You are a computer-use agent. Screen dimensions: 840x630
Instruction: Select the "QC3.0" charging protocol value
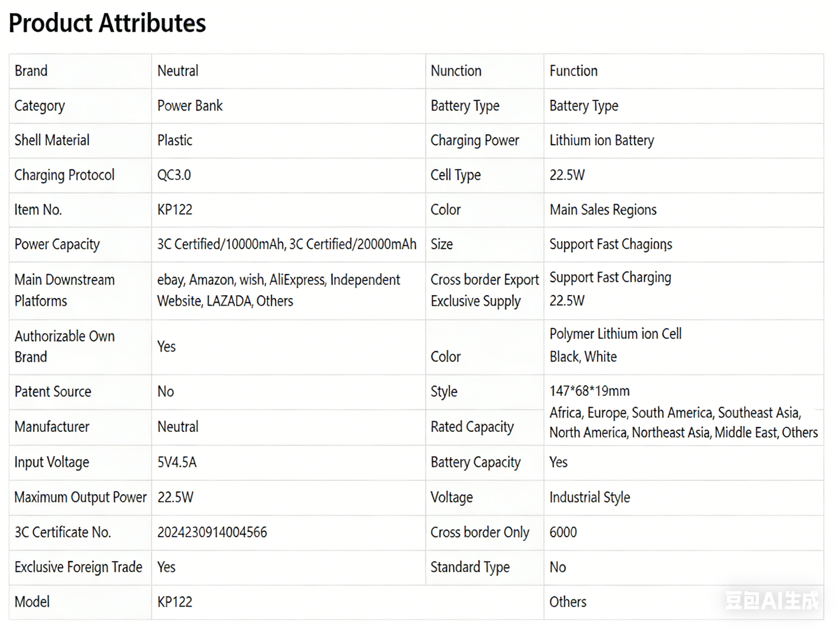(174, 175)
